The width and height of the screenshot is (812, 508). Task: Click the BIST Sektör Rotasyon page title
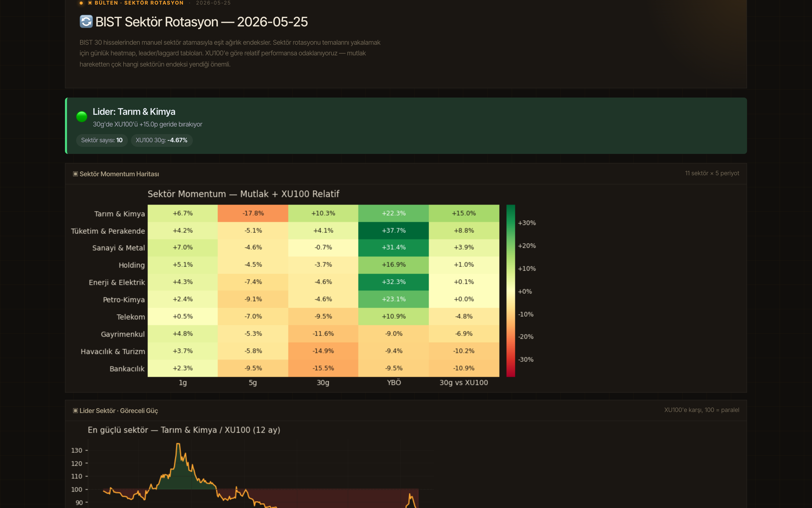pos(201,22)
